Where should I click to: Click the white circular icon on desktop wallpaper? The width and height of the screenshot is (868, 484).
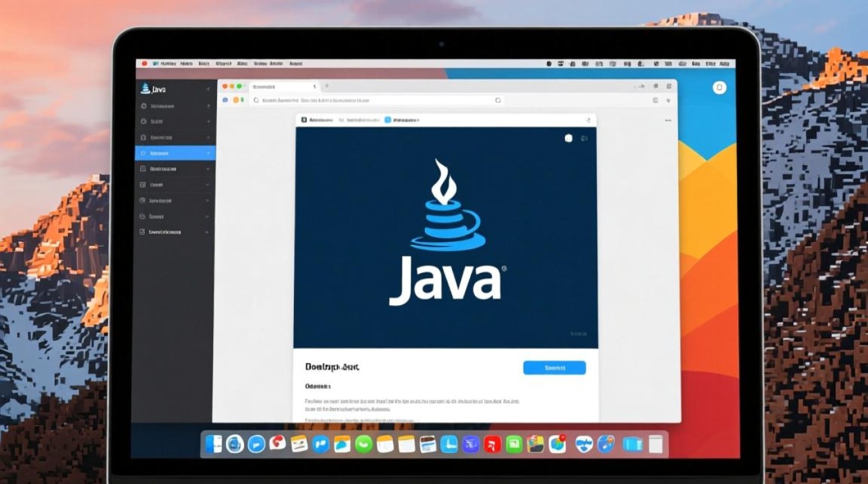coord(719,88)
